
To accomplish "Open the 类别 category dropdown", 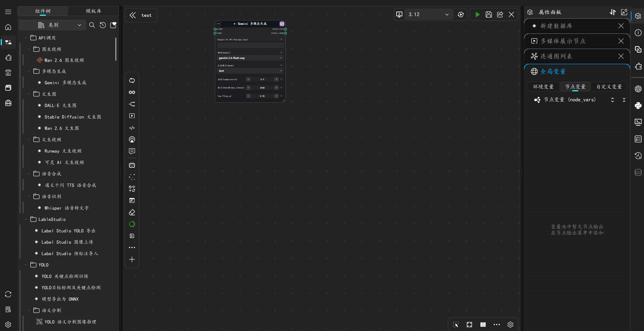I will point(52,25).
